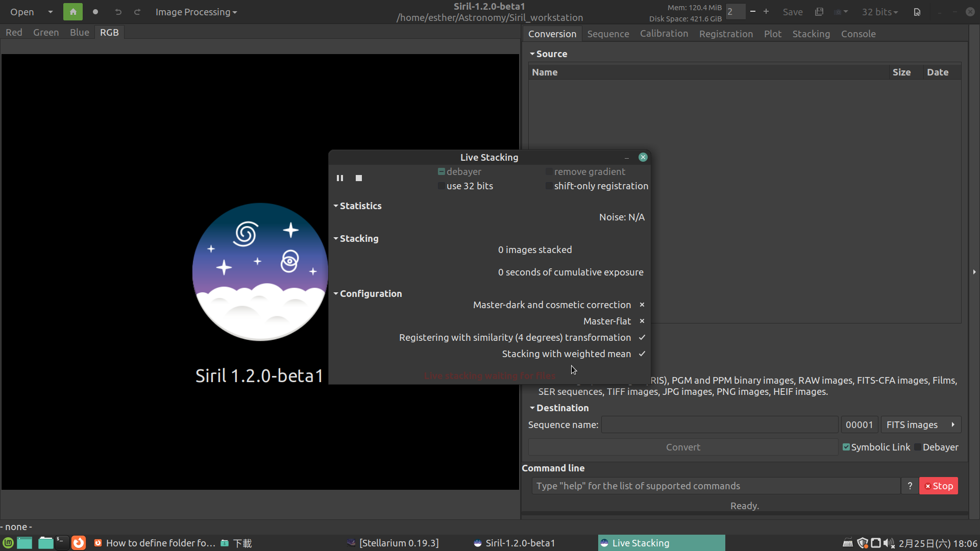Open the Image Processing menu
The height and width of the screenshot is (551, 980).
pos(195,12)
